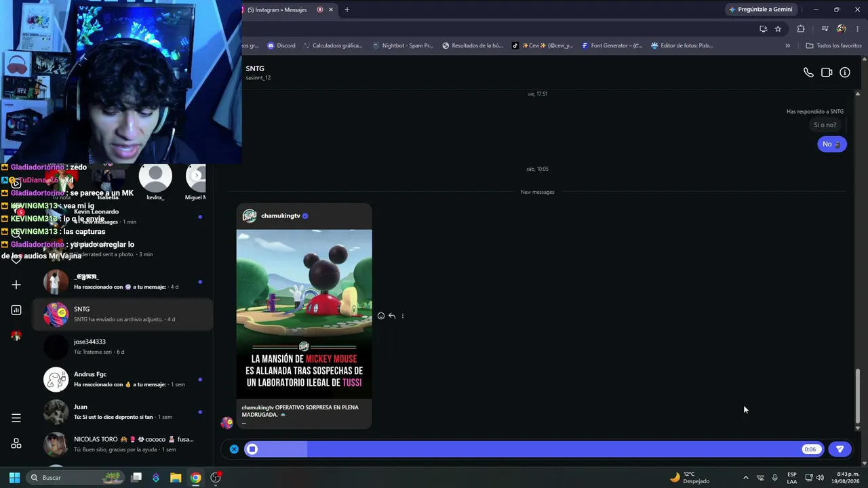Open File Explorer from the taskbar

click(x=176, y=478)
